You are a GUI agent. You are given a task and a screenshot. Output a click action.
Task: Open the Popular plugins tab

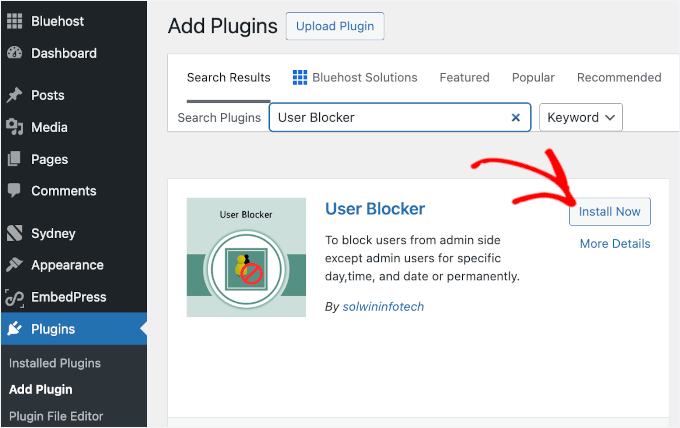click(x=533, y=78)
